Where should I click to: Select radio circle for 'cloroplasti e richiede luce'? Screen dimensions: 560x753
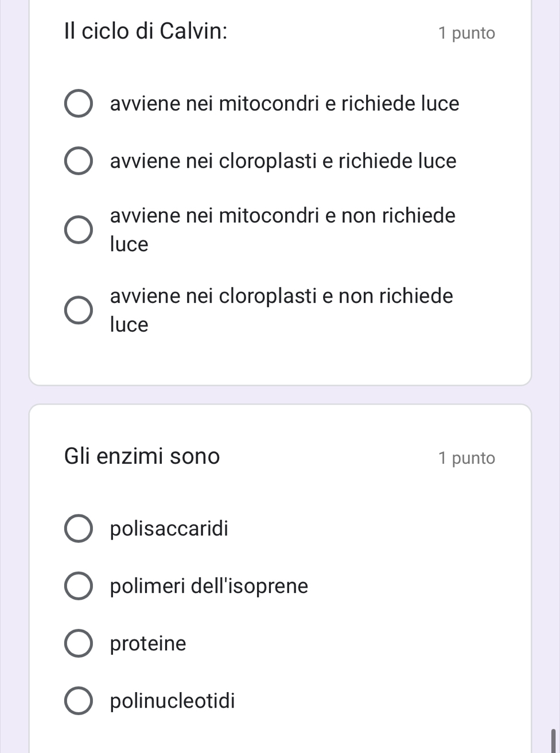(77, 161)
